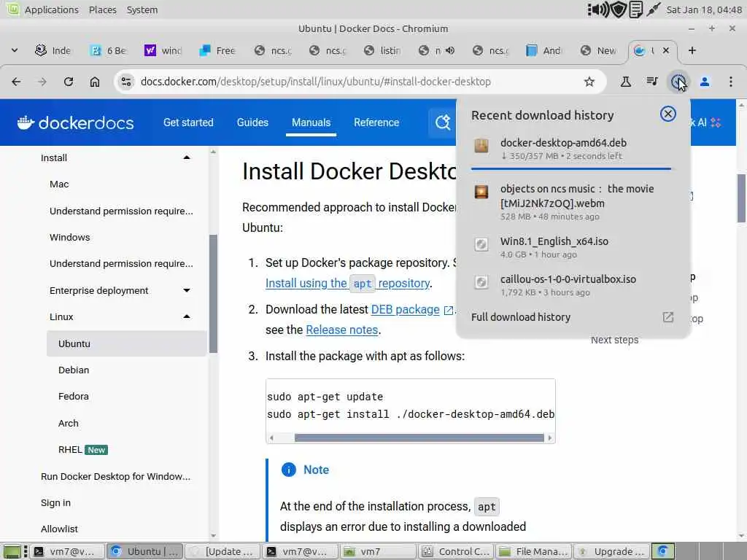Open a new browser tab
747x560 pixels.
pos(692,50)
